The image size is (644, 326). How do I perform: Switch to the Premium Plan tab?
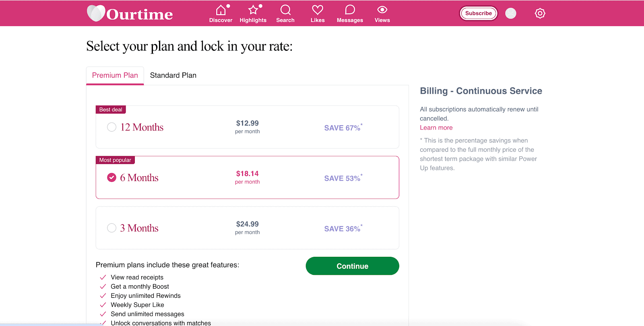point(115,75)
